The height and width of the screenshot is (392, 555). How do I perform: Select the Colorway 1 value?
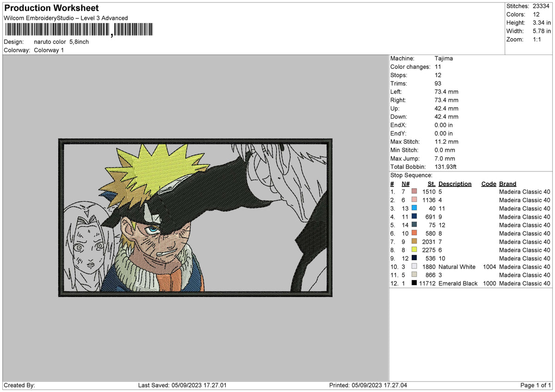tap(49, 50)
